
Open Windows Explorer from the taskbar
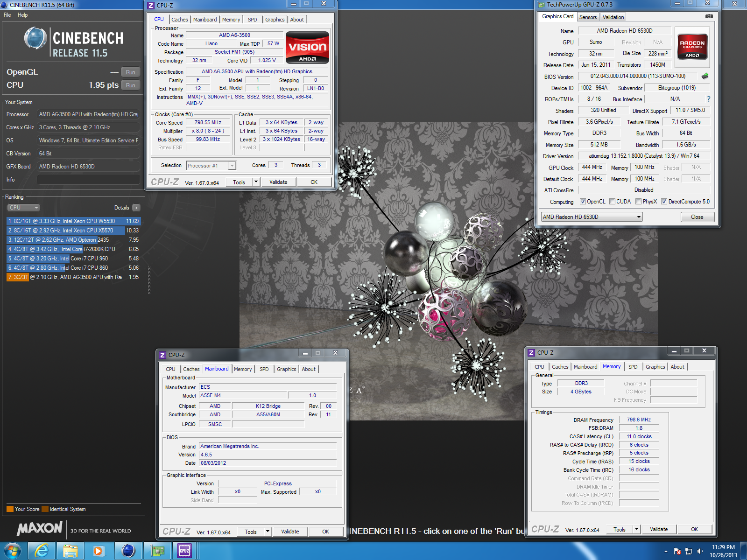(x=70, y=551)
